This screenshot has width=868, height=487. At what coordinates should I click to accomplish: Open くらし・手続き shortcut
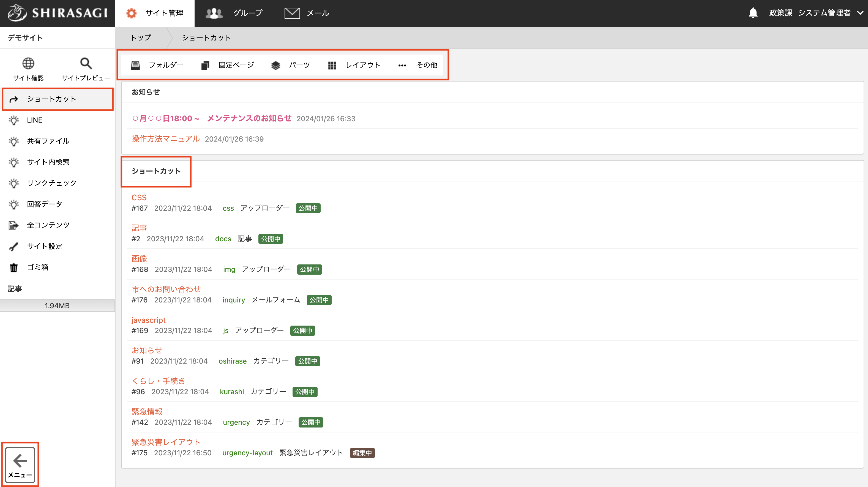coord(158,381)
